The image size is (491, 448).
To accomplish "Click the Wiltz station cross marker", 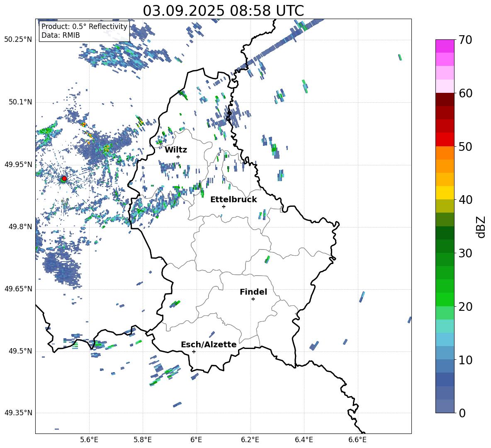I will pos(178,157).
